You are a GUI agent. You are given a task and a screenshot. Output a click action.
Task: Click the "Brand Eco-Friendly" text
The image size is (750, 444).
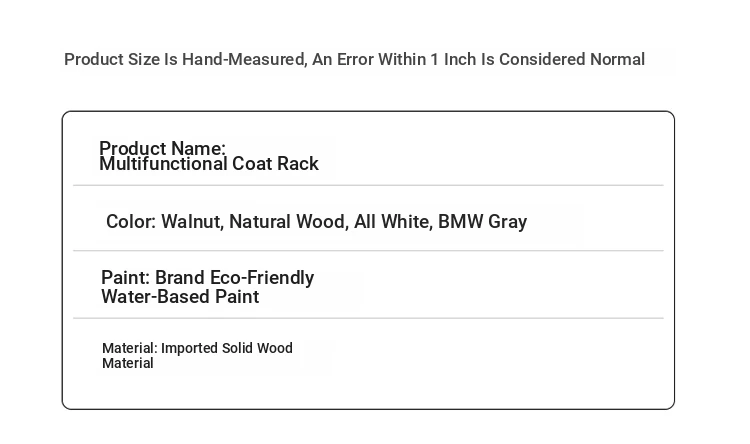(234, 278)
